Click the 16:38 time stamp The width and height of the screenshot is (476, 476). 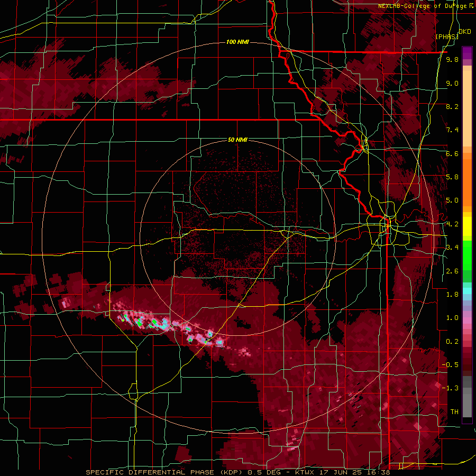tap(379, 472)
